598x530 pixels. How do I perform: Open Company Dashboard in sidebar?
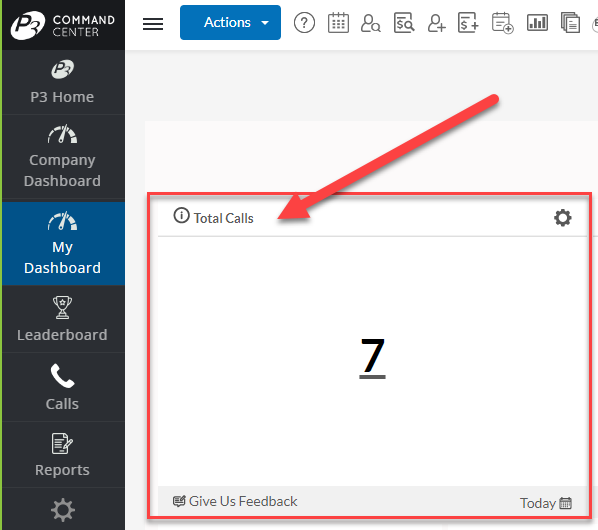[x=63, y=156]
